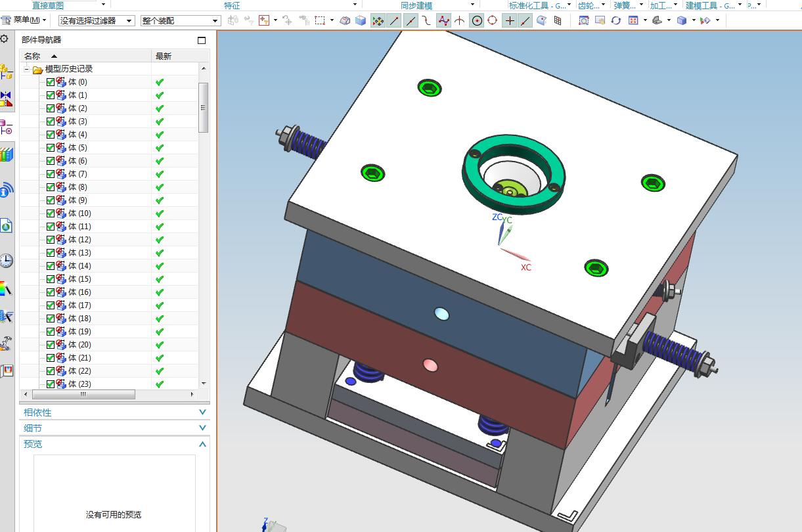Open the 整个装配 selection scope dropdown

click(x=180, y=21)
